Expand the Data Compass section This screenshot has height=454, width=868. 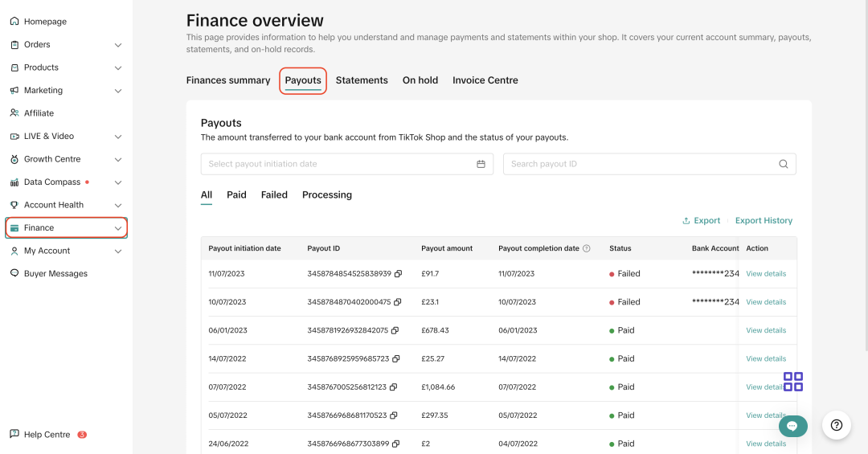118,182
